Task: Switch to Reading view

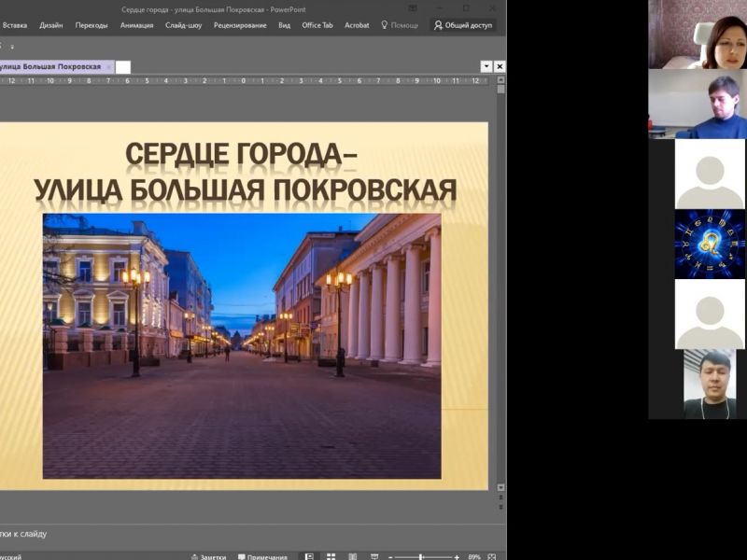Action: point(352,557)
